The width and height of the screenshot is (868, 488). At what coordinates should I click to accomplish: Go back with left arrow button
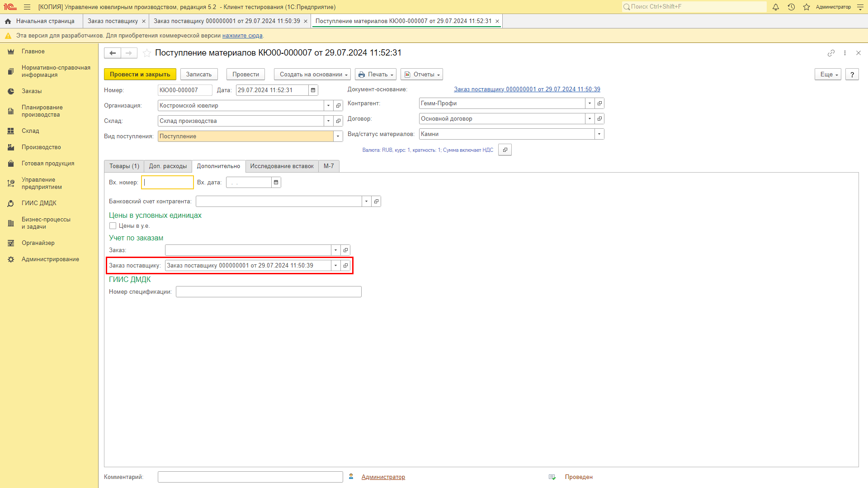coord(113,53)
